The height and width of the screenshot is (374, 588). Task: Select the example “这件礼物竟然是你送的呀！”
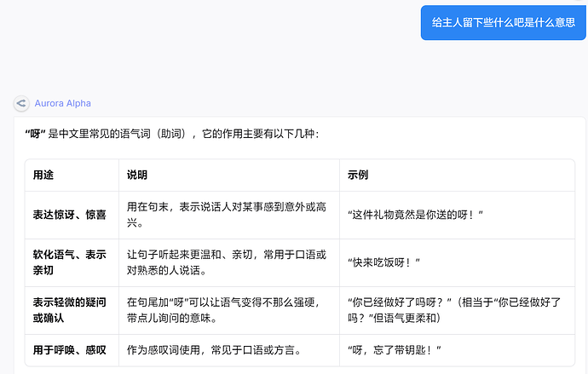coord(415,215)
